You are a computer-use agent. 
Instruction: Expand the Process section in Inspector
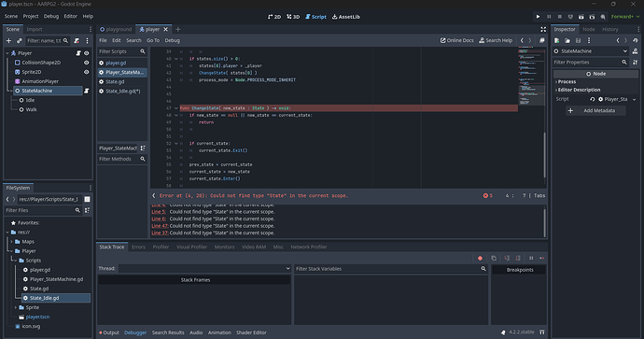pos(567,82)
